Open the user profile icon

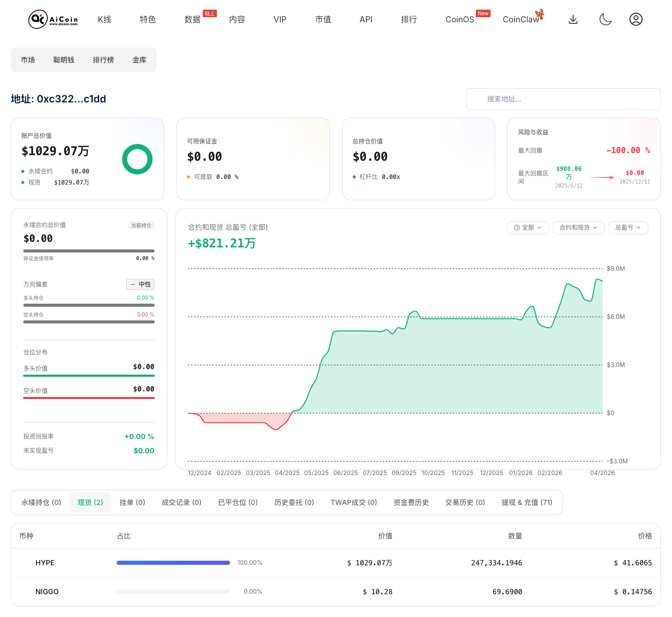point(636,19)
